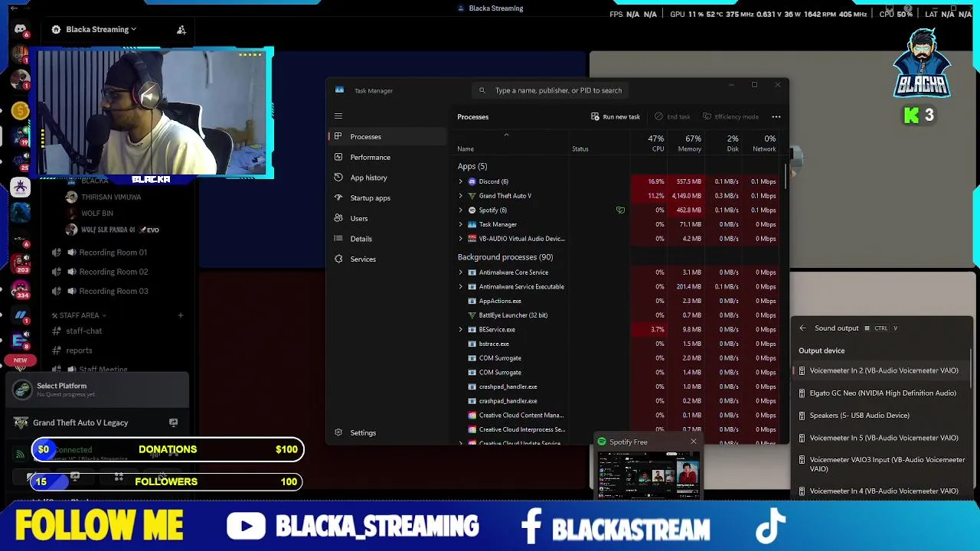
Task: Select user THIRISAN VIMUWA in voice channel
Action: (x=110, y=197)
